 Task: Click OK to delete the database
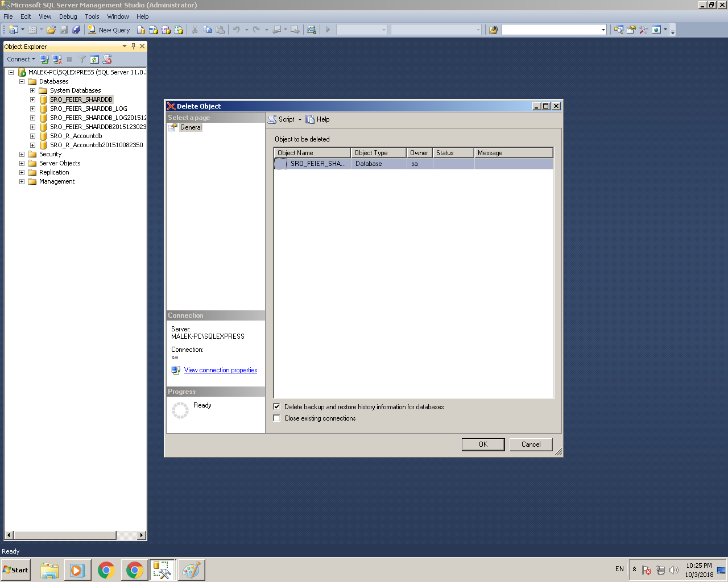483,444
